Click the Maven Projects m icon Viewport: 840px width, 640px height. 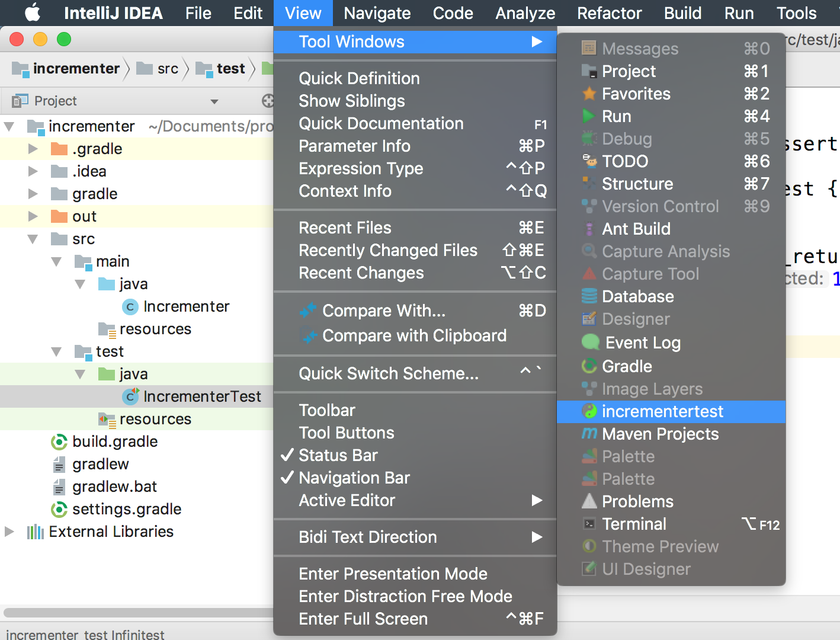(589, 434)
